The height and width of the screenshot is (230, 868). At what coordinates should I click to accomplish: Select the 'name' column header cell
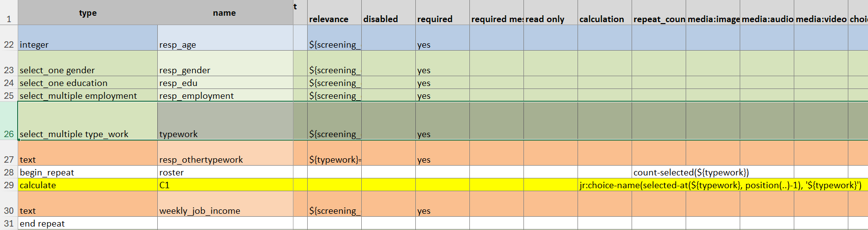click(225, 13)
